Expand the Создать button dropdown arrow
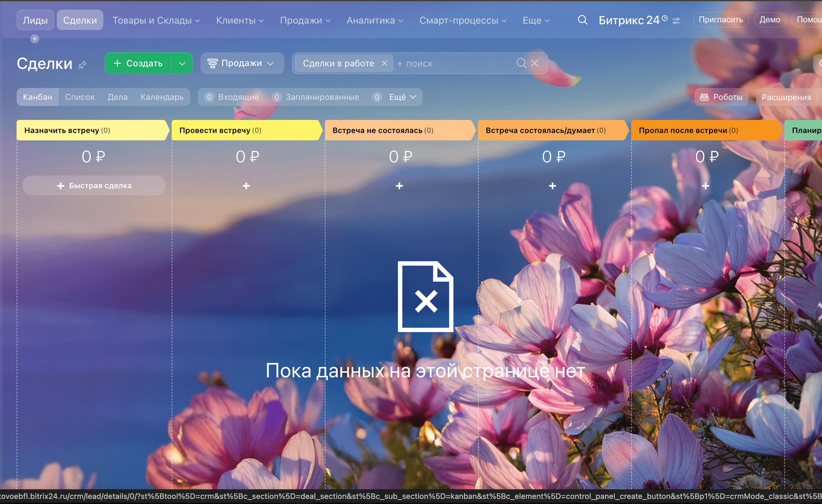Screen dimensions: 822x504 (x=182, y=63)
